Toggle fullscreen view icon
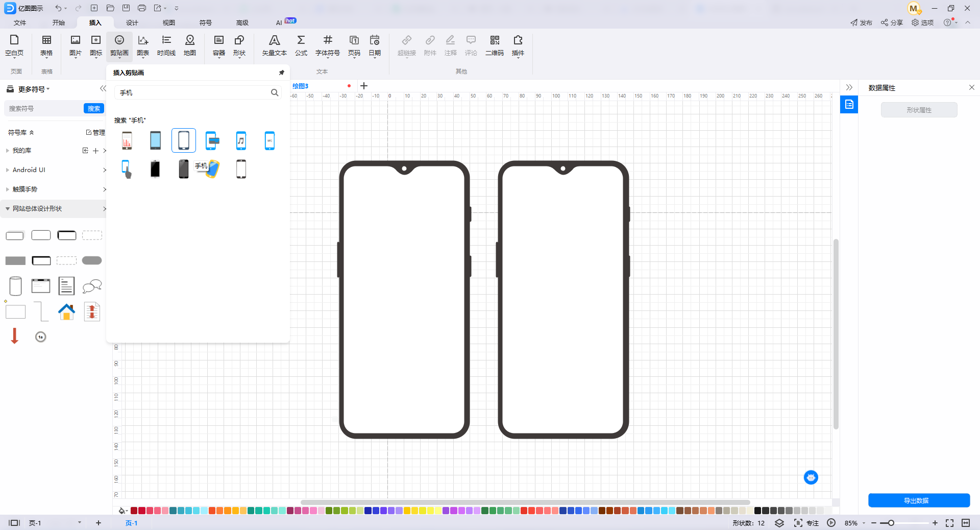 pyautogui.click(x=949, y=523)
